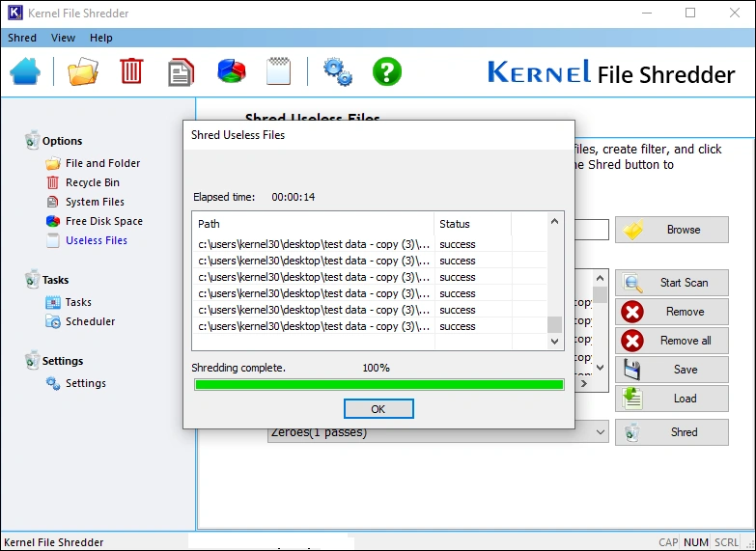
Task: Expand the Zeroes(1 passes) shredding method dropdown
Action: click(x=600, y=432)
